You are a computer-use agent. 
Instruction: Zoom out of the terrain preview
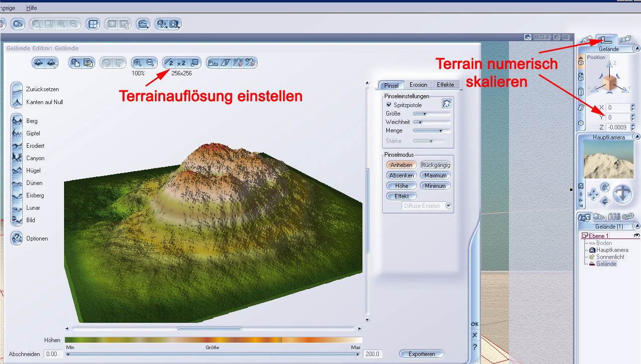pos(150,63)
